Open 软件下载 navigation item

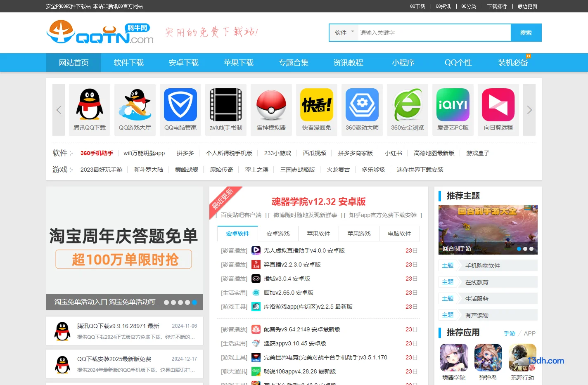point(128,62)
